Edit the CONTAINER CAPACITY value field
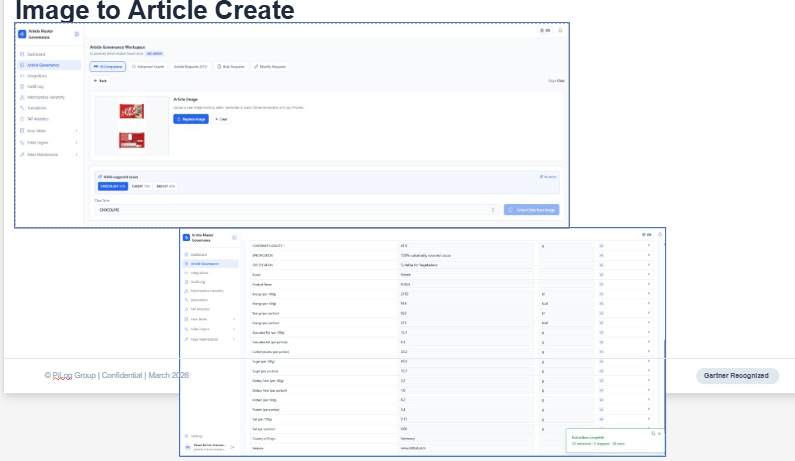 [465, 245]
